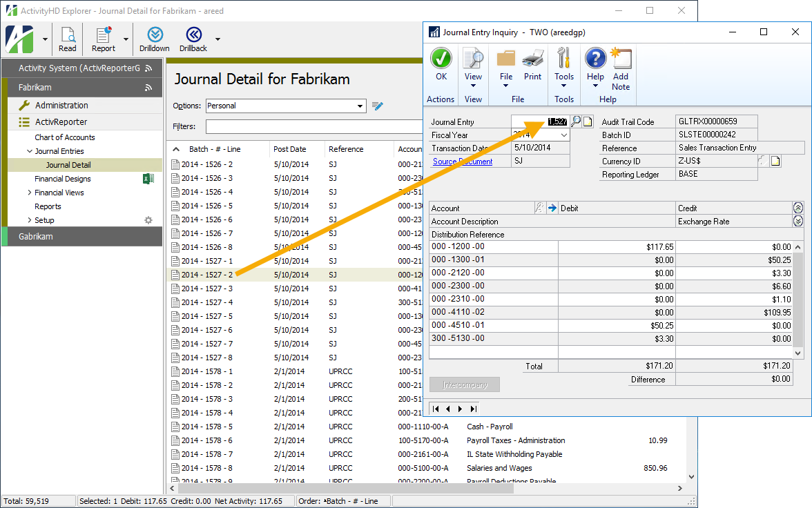The height and width of the screenshot is (508, 812).
Task: Go to next record navigation arrow
Action: [x=461, y=409]
